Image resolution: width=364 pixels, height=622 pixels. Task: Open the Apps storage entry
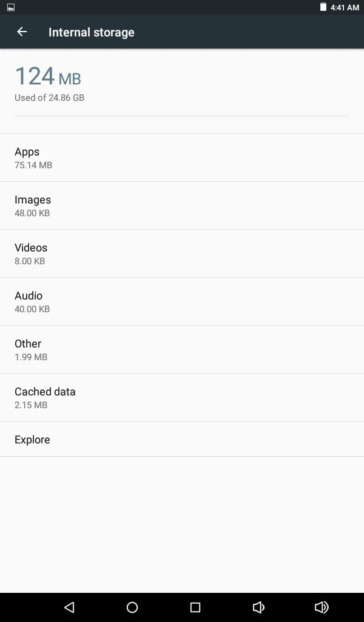pos(182,157)
